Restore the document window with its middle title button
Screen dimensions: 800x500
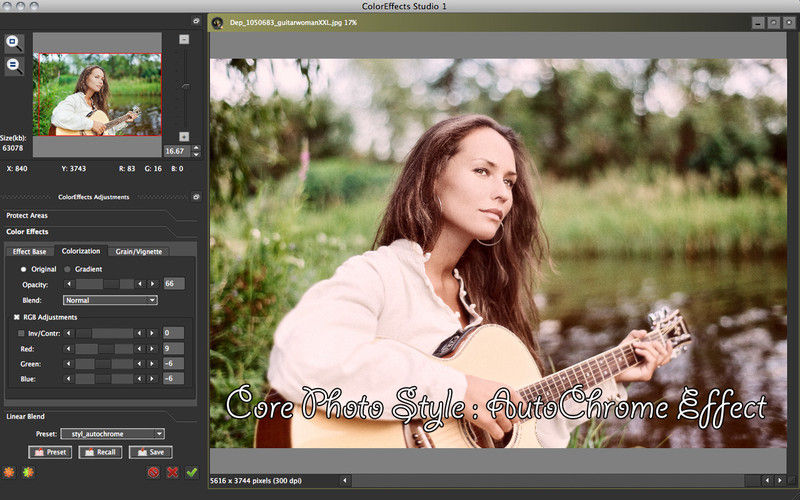[773, 23]
